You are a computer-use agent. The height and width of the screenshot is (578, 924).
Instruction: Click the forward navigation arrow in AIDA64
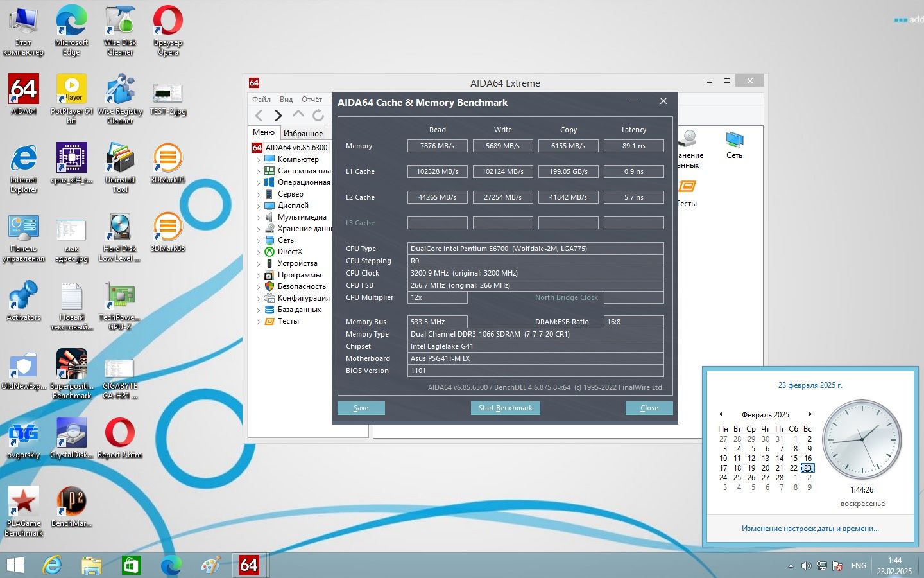click(x=278, y=116)
